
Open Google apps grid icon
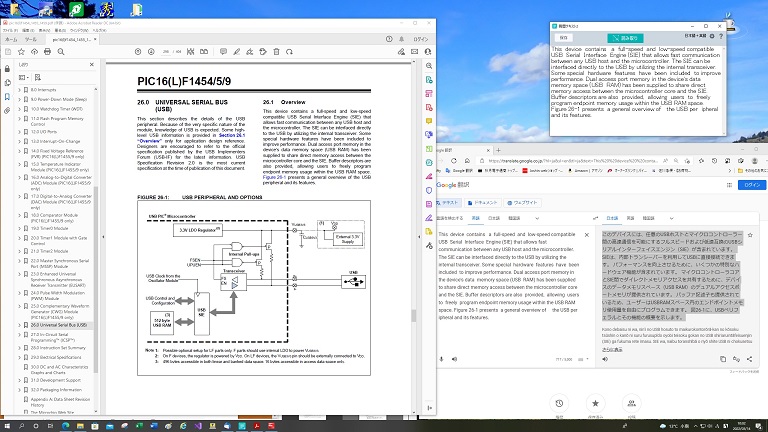pos(729,185)
